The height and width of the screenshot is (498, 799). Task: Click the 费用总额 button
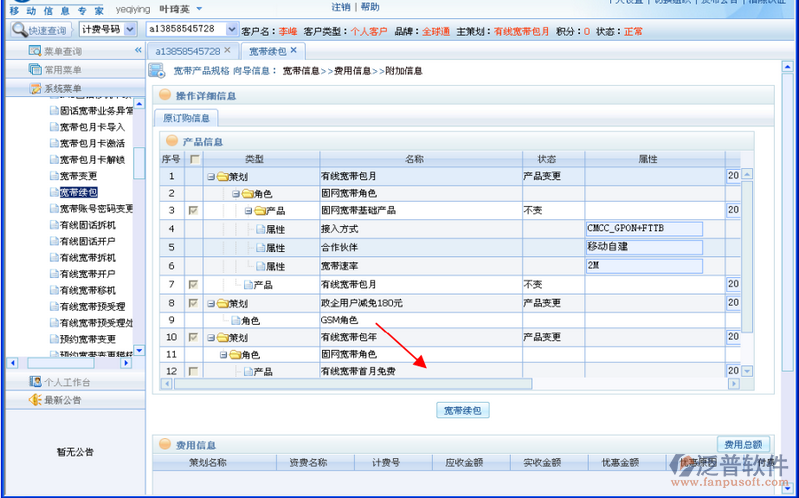[x=743, y=445]
